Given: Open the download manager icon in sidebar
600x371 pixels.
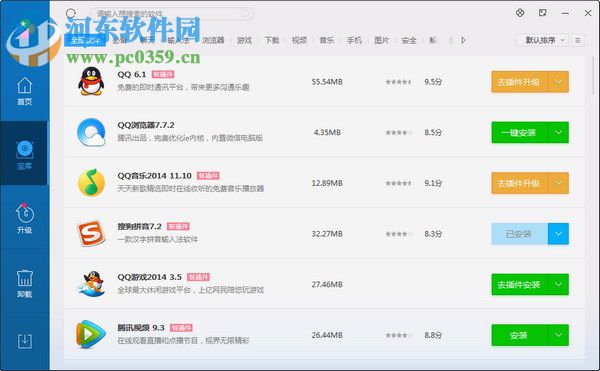Looking at the screenshot, I should [24, 340].
